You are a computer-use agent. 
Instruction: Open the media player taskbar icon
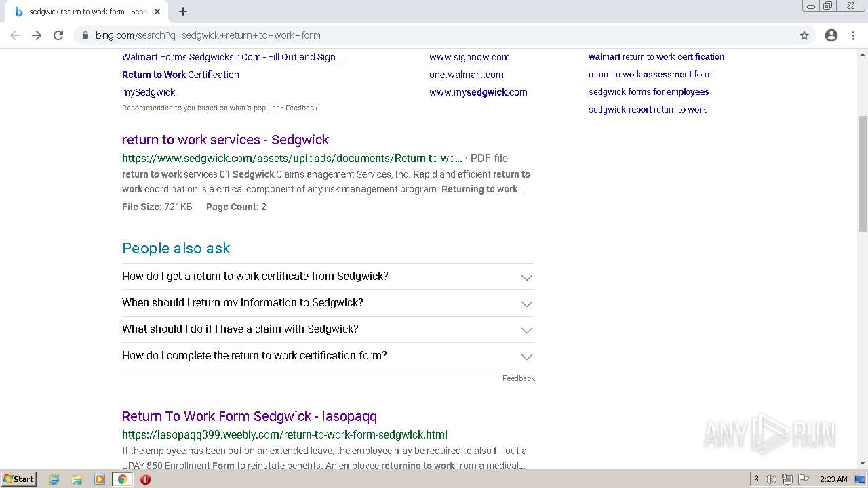[100, 479]
